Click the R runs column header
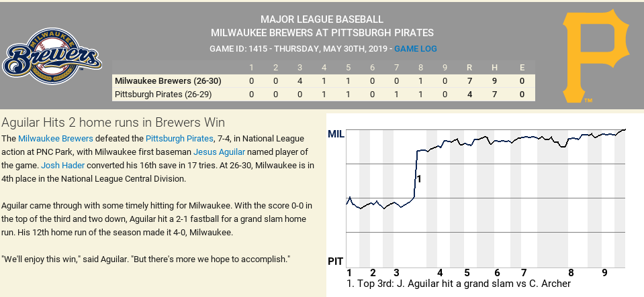 (469, 67)
